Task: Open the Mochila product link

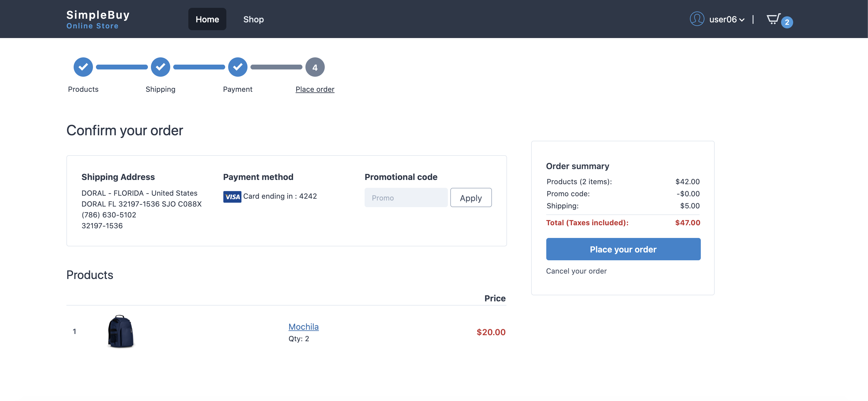Action: (303, 327)
